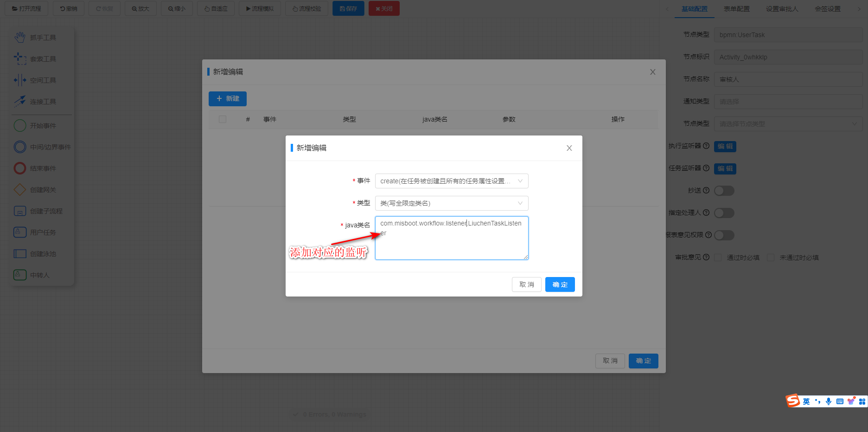Select the lasso tool icon

20,58
